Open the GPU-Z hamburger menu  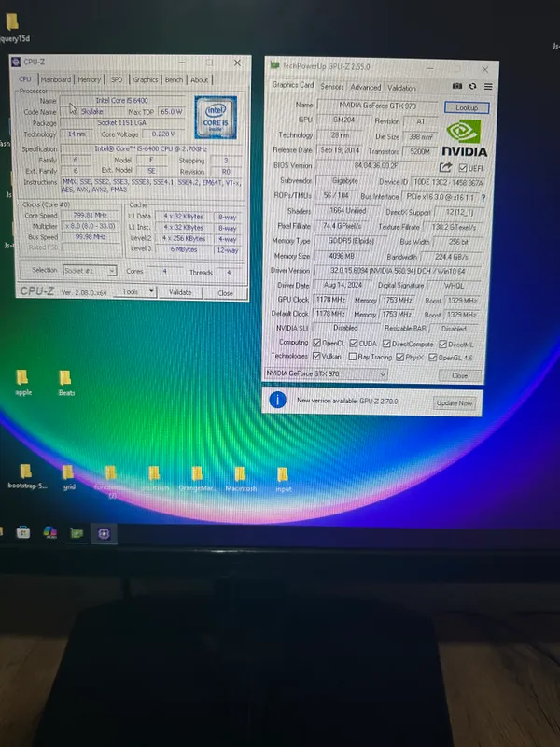point(488,86)
